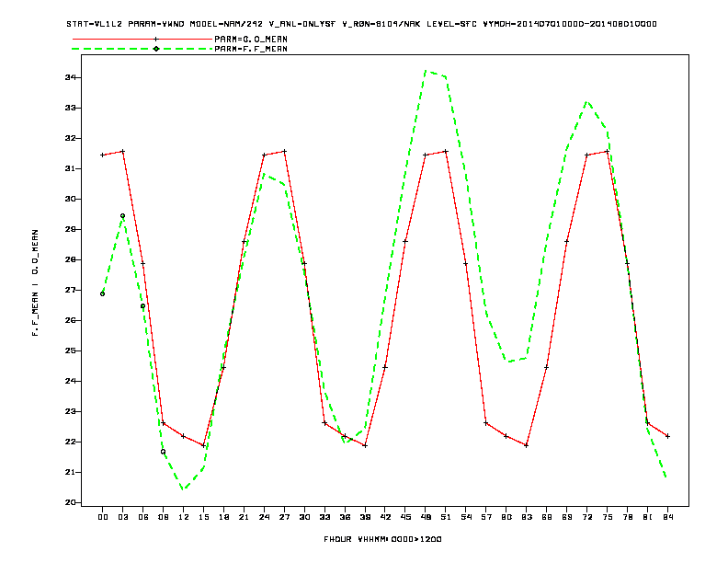
Task: Click the y-axis tick label 28
Action: point(71,259)
